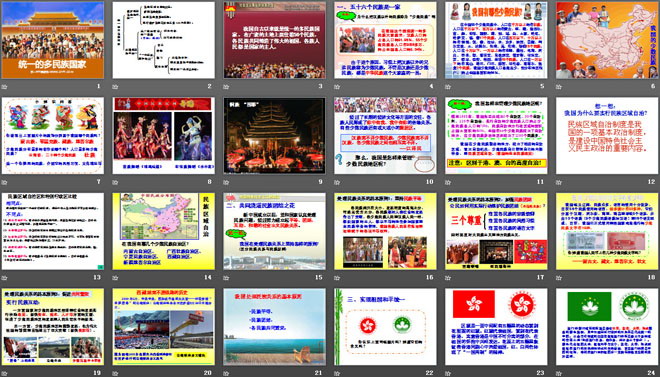
Task: Select the tree diagram outline slide 2
Action: pos(164,40)
